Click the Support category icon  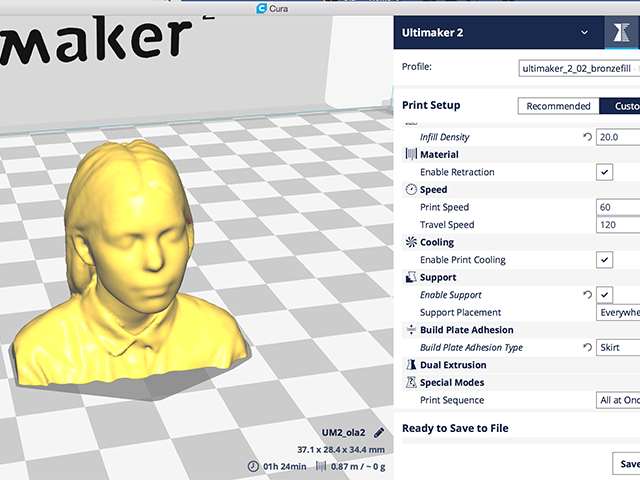click(411, 277)
